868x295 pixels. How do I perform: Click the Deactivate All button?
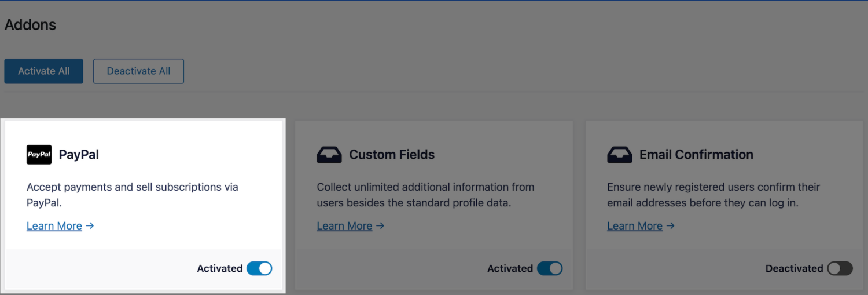pos(139,71)
